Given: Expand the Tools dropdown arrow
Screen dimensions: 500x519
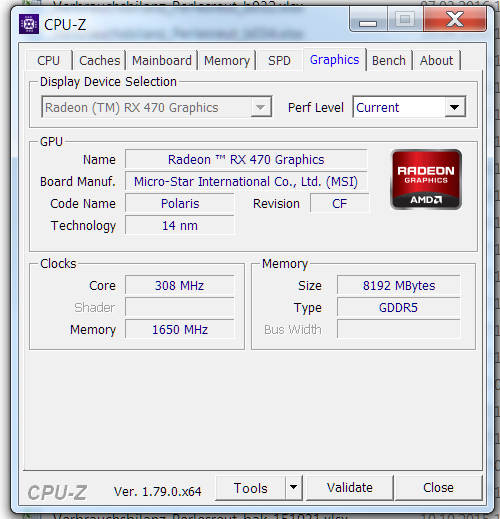Looking at the screenshot, I should pos(294,488).
